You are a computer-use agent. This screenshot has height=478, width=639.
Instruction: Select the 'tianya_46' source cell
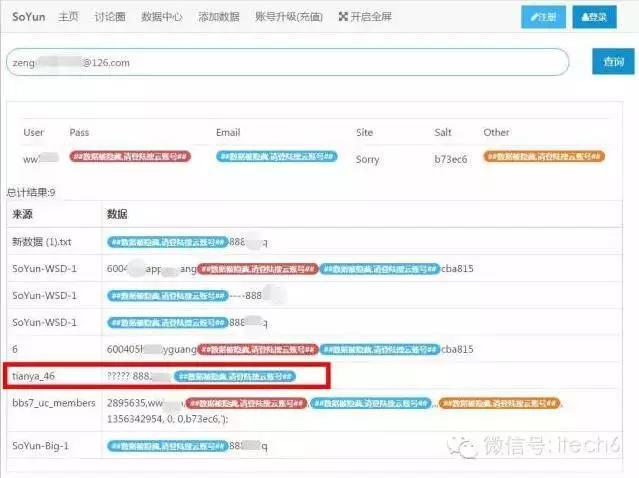coord(33,376)
